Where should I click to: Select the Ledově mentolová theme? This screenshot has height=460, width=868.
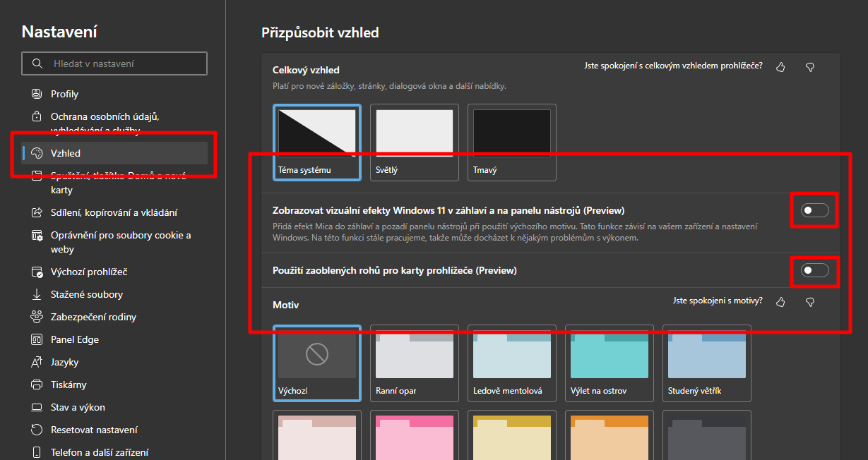(512, 363)
